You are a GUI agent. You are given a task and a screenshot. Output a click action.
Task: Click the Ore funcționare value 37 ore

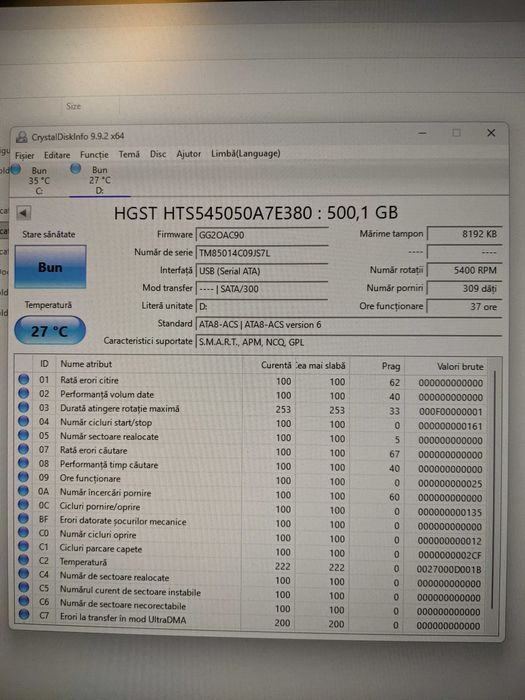464,307
